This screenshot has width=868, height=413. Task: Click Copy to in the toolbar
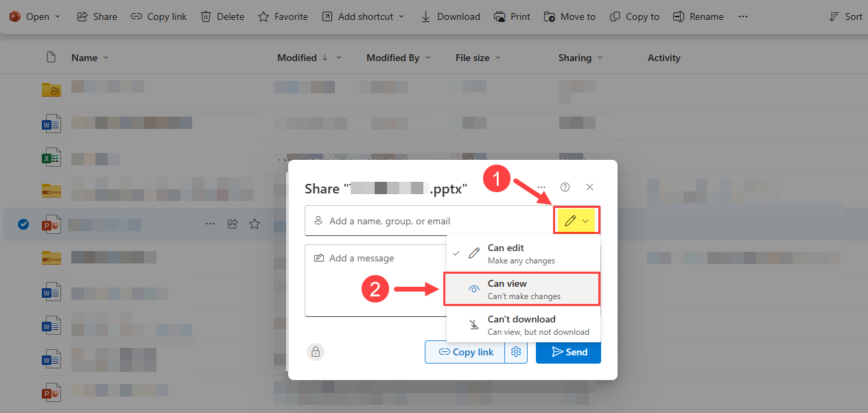tap(634, 16)
